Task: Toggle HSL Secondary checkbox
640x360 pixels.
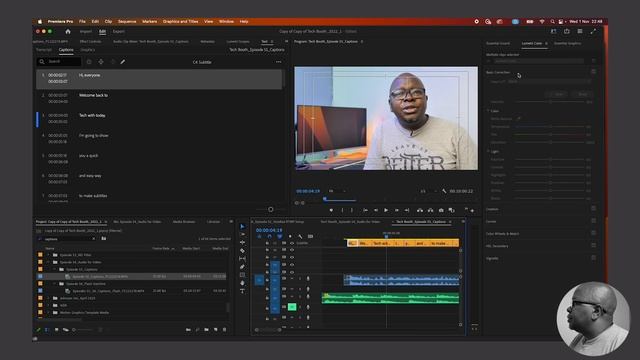Action: tap(593, 245)
